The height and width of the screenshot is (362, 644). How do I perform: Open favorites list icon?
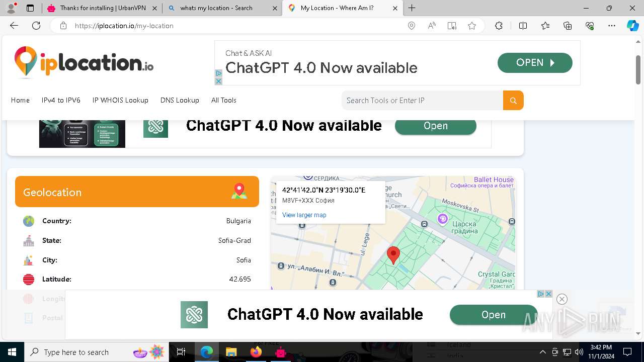tap(545, 26)
